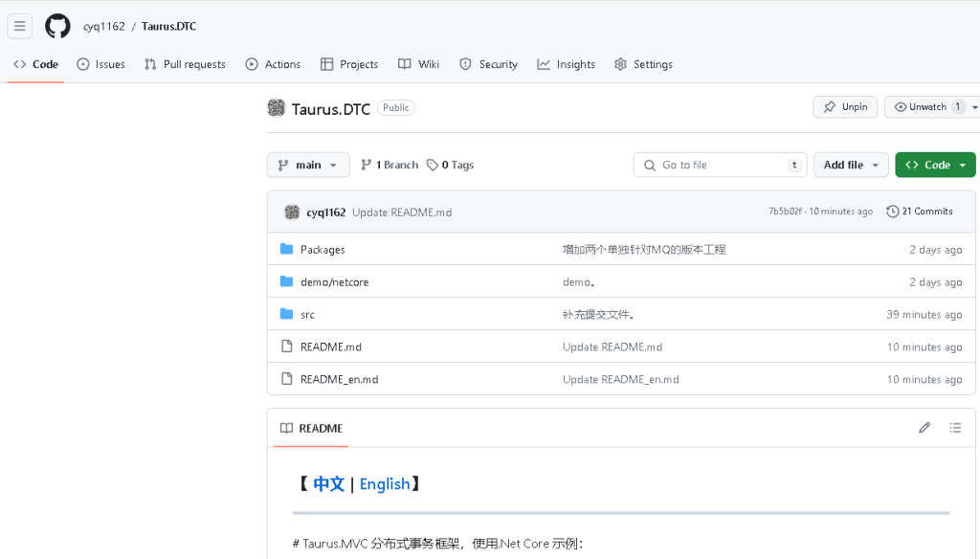View the 21 Commits history

tap(920, 212)
